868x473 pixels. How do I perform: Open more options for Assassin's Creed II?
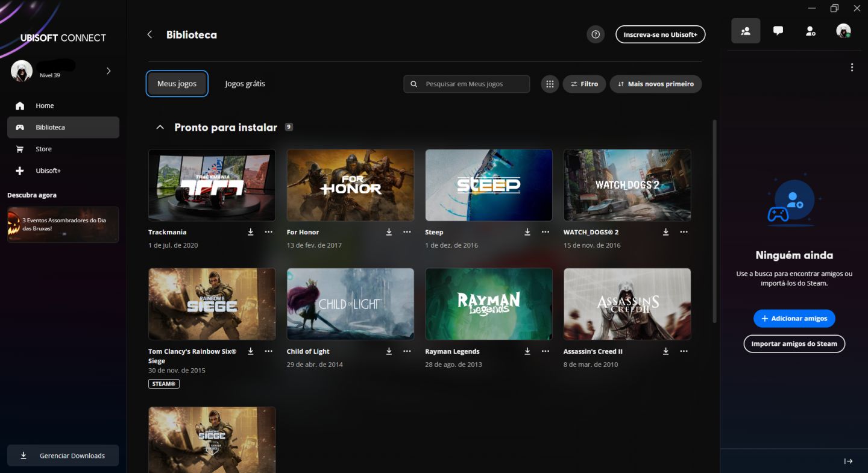point(684,351)
